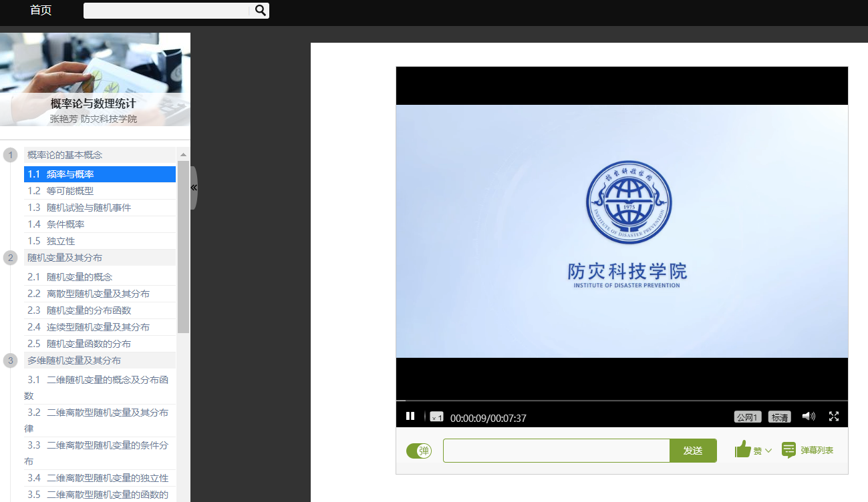Pause the video playback

[410, 417]
